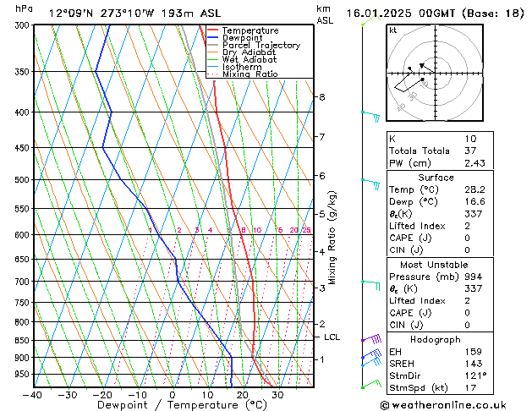Image resolution: width=532 pixels, height=411 pixels.
Task: Click the Mixing Ratio (g/kg) vertical axis title
Action: tap(332, 238)
